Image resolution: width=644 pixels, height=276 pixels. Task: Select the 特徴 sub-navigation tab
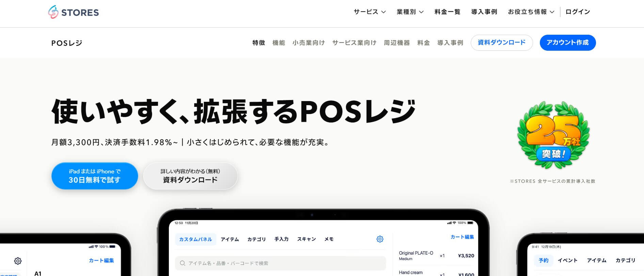coord(259,43)
